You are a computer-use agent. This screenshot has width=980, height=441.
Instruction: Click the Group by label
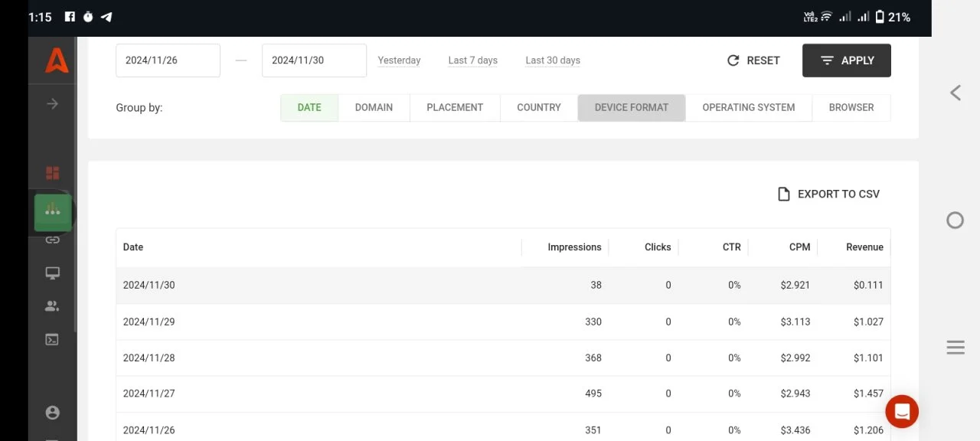139,107
